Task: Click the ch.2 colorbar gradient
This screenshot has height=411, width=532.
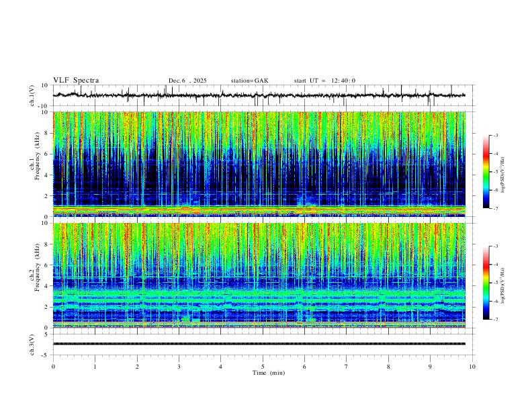Action: [486, 283]
